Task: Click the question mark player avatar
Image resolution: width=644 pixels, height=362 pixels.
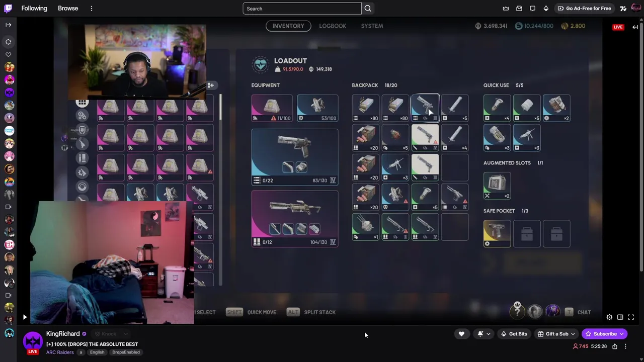Action: [x=517, y=312]
